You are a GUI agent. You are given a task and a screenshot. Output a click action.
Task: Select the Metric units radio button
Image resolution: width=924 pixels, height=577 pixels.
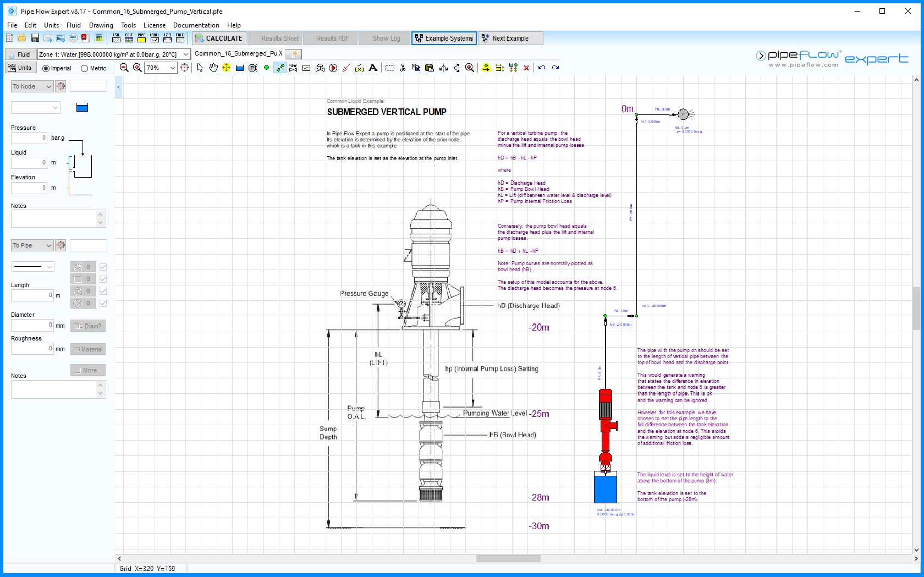point(84,68)
